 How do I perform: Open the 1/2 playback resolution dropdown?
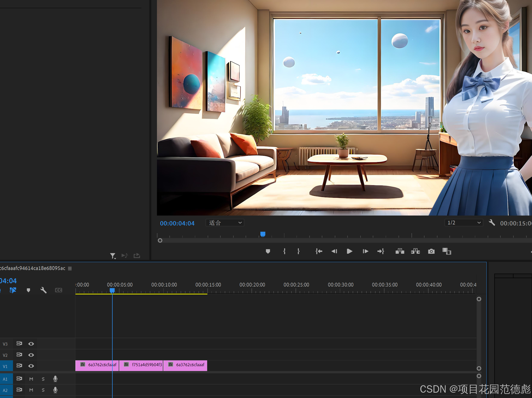click(x=464, y=223)
